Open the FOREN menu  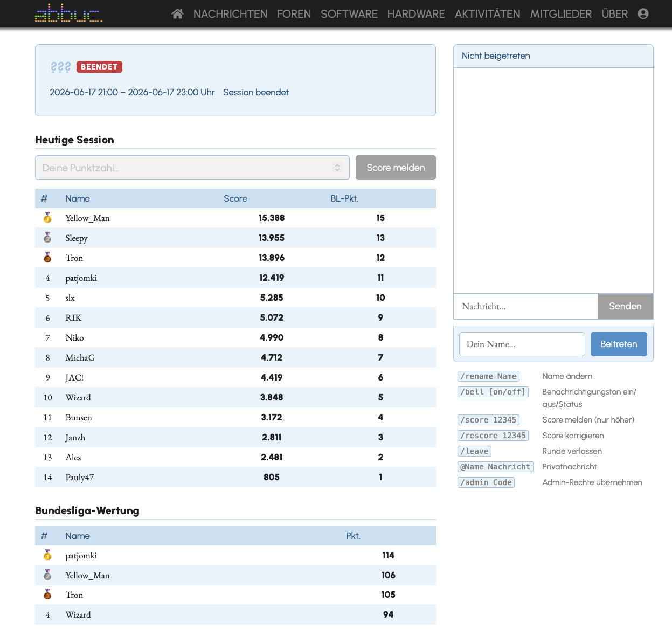[294, 14]
